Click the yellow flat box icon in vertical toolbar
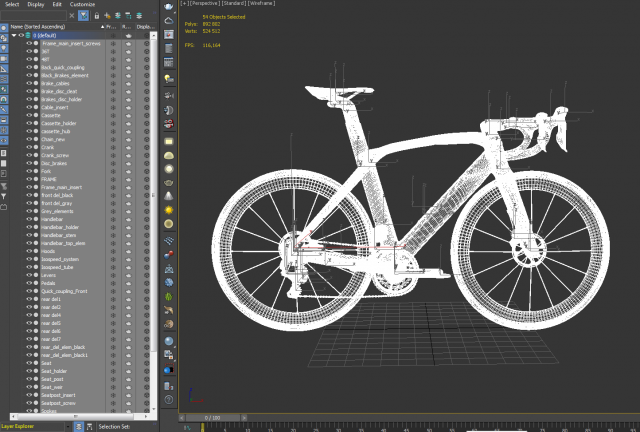640x432 pixels. 169,142
